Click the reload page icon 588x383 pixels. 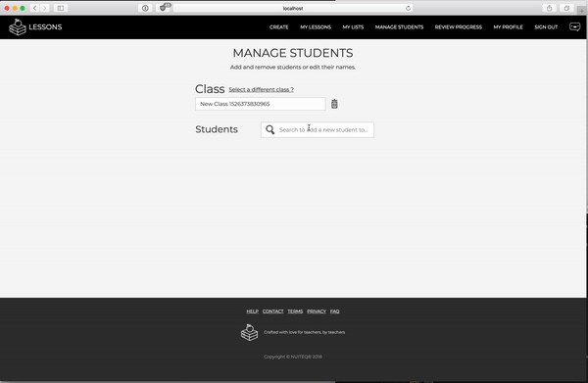point(408,8)
